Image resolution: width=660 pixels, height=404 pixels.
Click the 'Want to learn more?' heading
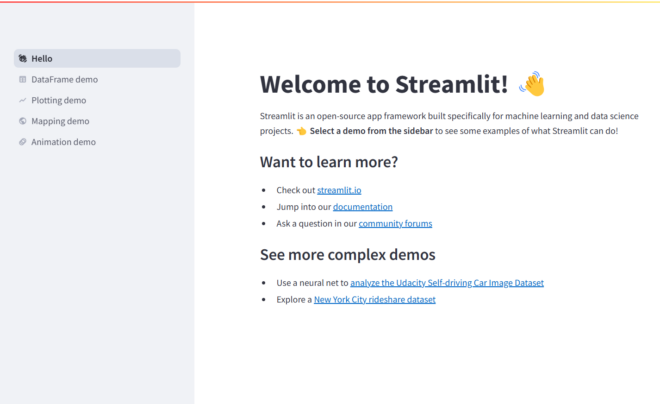(x=329, y=162)
